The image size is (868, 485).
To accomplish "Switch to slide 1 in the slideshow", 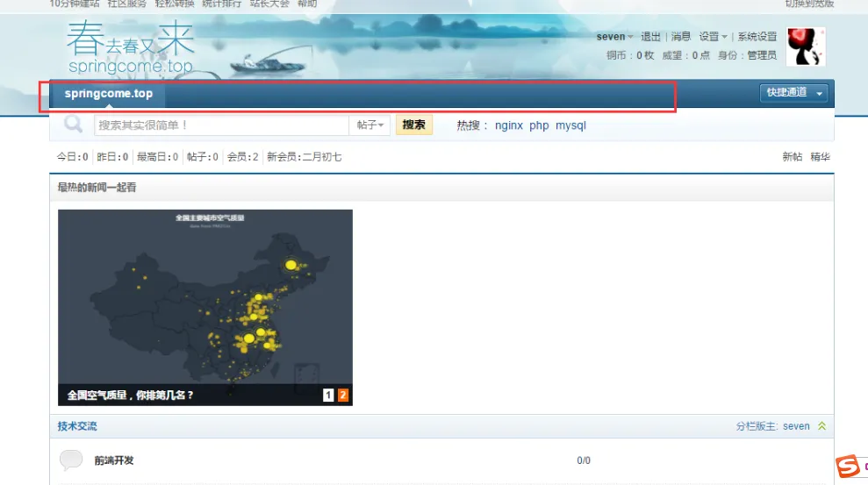I will click(328, 395).
